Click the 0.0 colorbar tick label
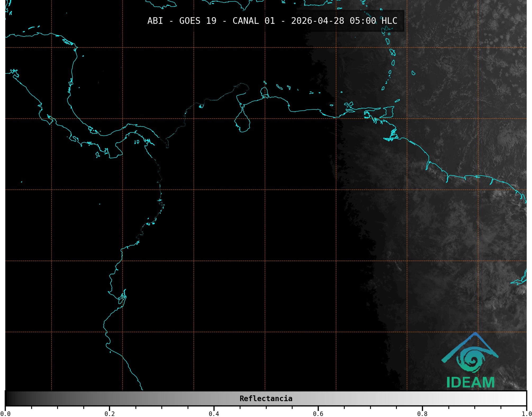This screenshot has width=532, height=417. coord(5,414)
